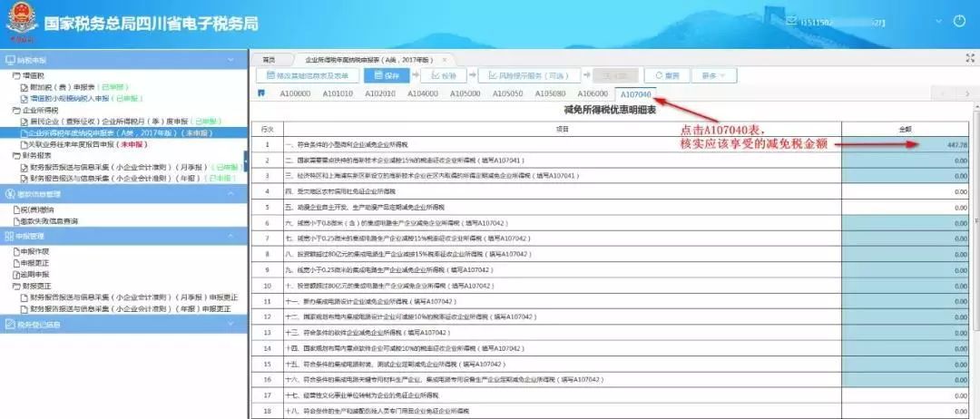The height and width of the screenshot is (419, 980).
Task: Click 修改基础信息表及表单 button
Action: (x=308, y=75)
